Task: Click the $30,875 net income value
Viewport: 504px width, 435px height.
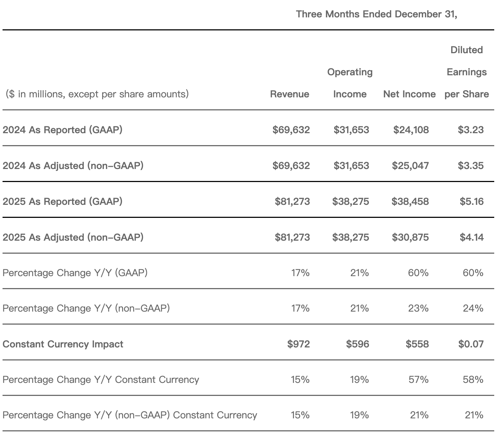Action: [x=410, y=237]
